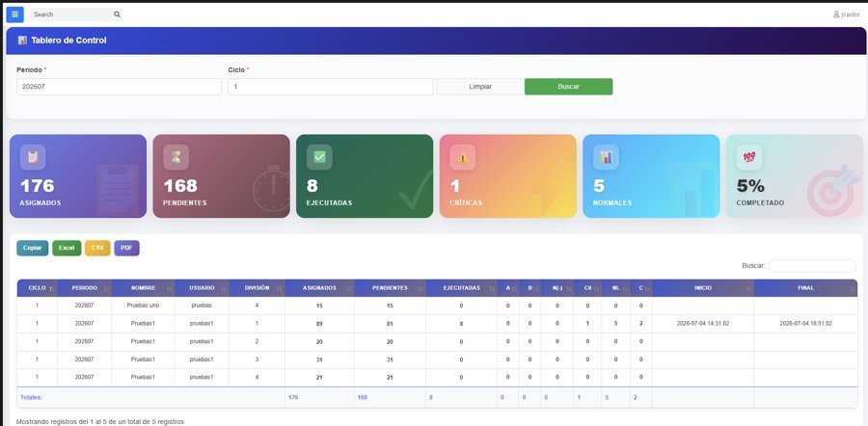Sort table by ASIGNADOS column arrows
Viewport: 868px width, 426px height.
tap(349, 288)
